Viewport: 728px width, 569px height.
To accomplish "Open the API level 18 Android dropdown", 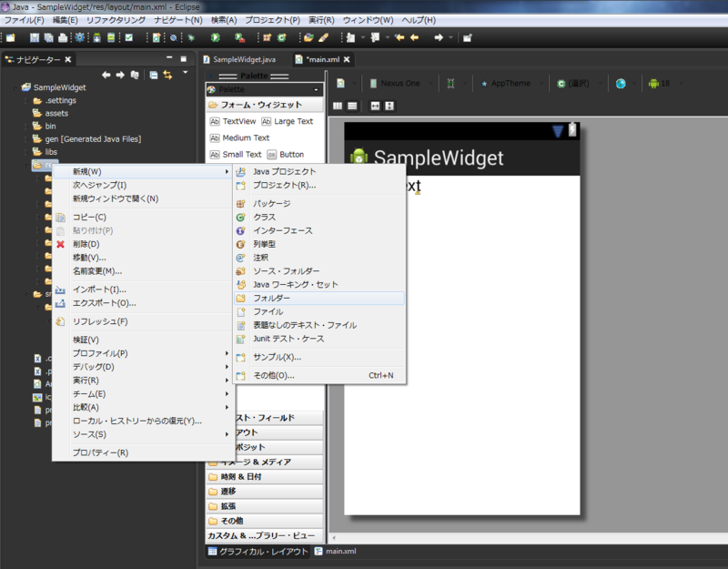I will click(665, 84).
